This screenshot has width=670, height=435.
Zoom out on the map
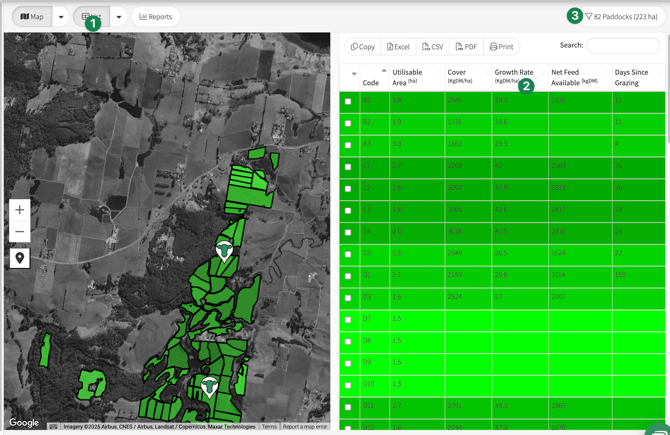click(x=20, y=232)
